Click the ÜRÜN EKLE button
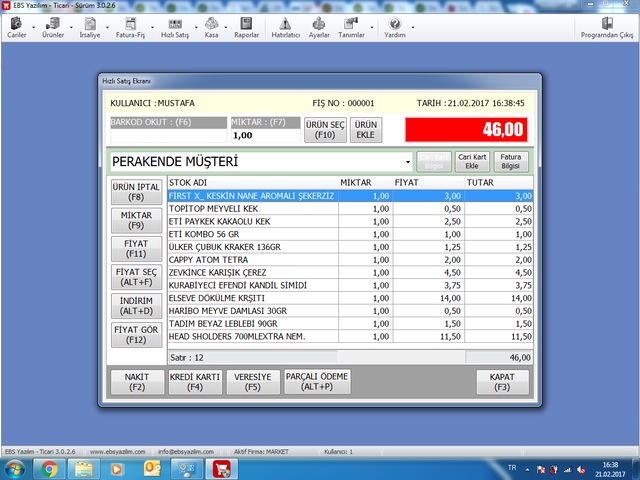Screen dimensions: 640x480 point(366,130)
